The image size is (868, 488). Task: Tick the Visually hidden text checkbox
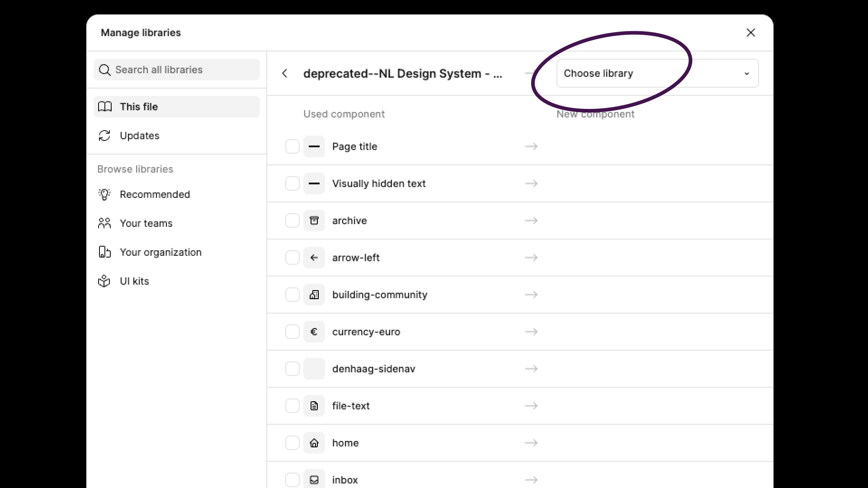292,183
